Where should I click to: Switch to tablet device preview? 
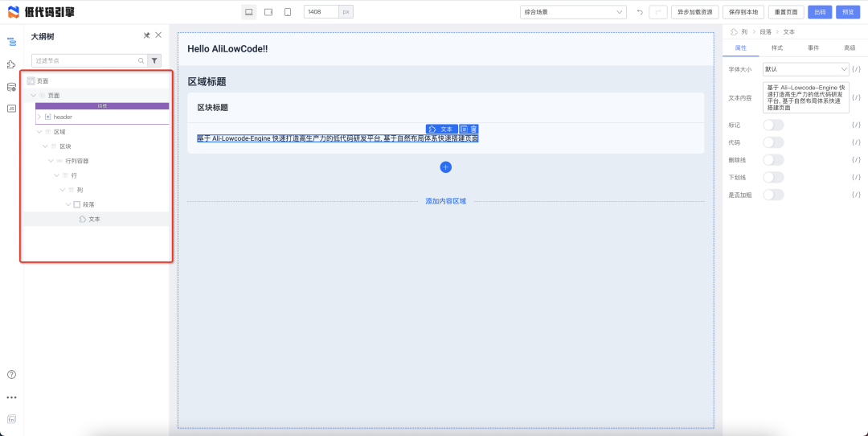tap(268, 12)
